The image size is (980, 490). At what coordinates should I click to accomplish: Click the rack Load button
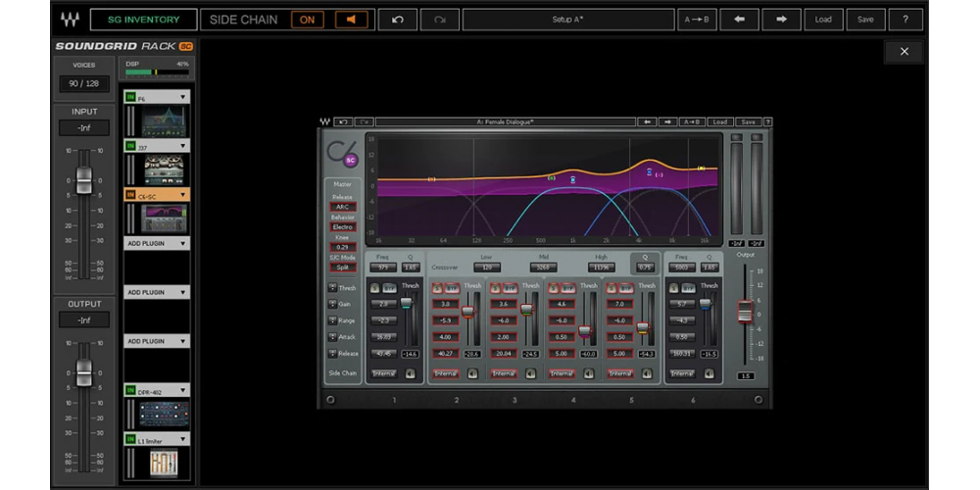(x=823, y=20)
